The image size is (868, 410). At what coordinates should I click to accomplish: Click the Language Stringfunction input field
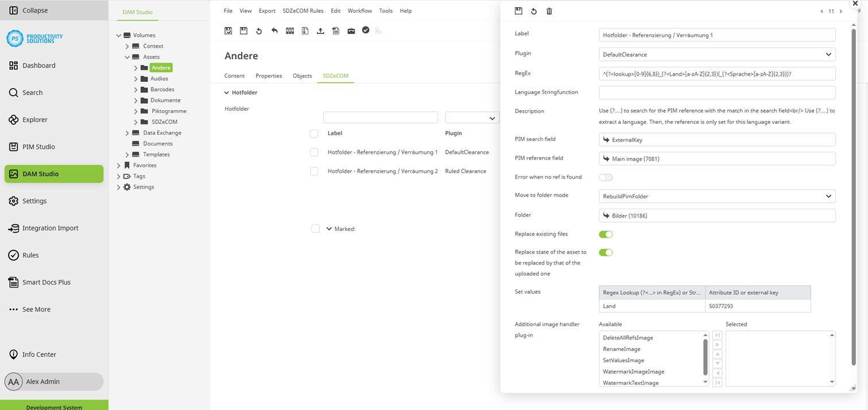click(x=716, y=92)
